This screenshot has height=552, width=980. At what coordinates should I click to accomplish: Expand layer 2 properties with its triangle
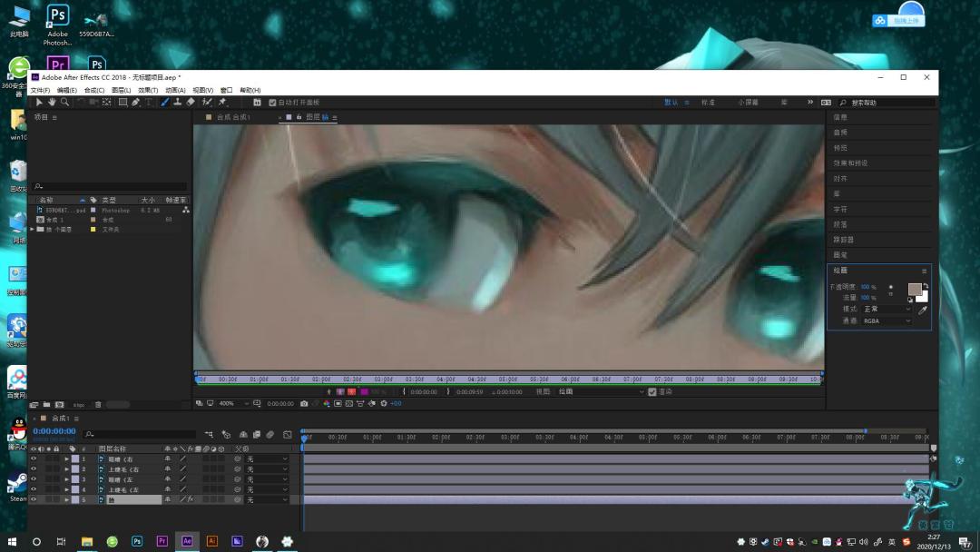pos(67,468)
